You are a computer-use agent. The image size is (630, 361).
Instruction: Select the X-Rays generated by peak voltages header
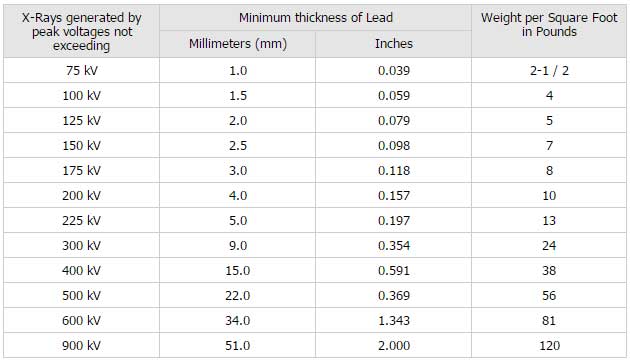pyautogui.click(x=82, y=31)
